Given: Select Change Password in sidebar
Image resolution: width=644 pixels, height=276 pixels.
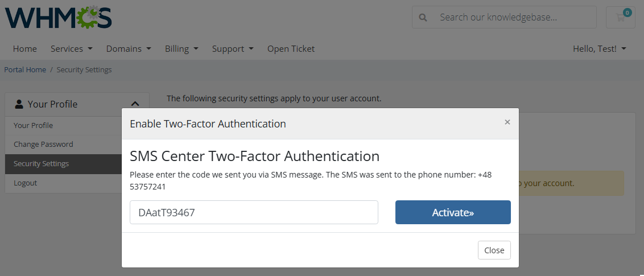Looking at the screenshot, I should point(43,145).
